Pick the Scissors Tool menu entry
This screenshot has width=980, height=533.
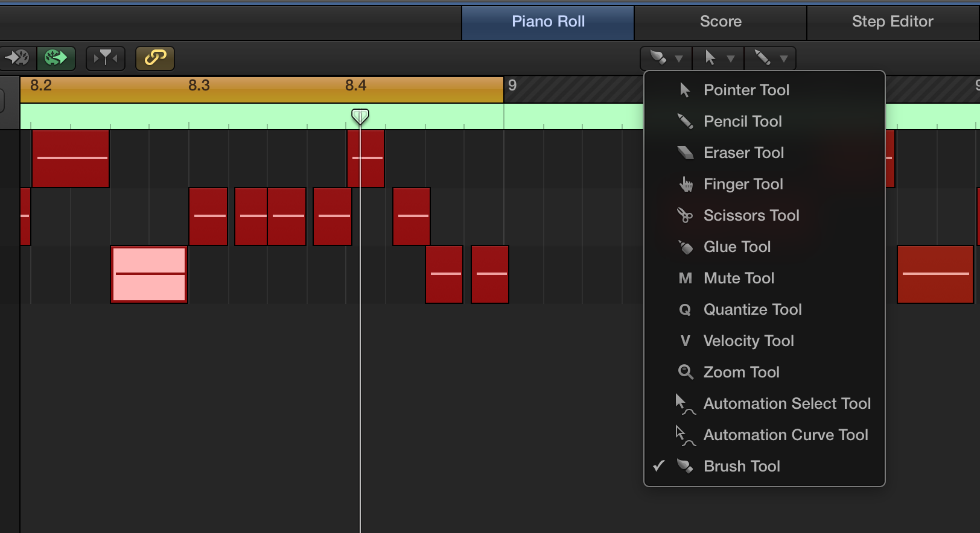point(765,215)
